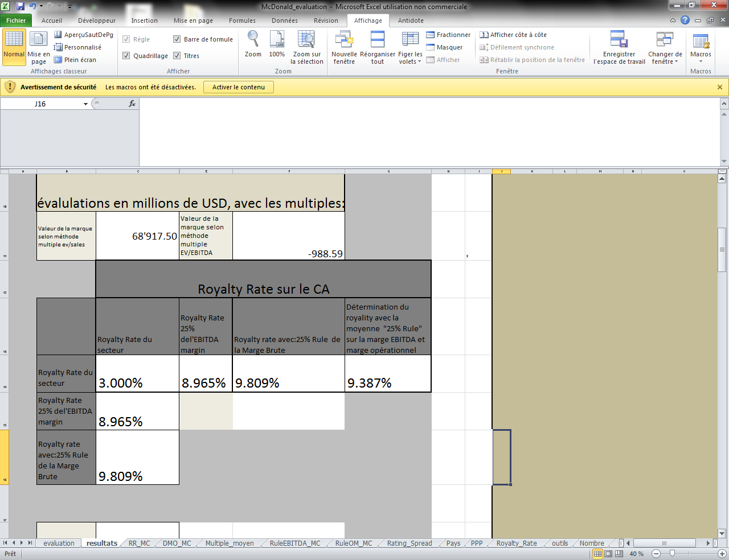Open Personnalisé custom views

(x=77, y=47)
